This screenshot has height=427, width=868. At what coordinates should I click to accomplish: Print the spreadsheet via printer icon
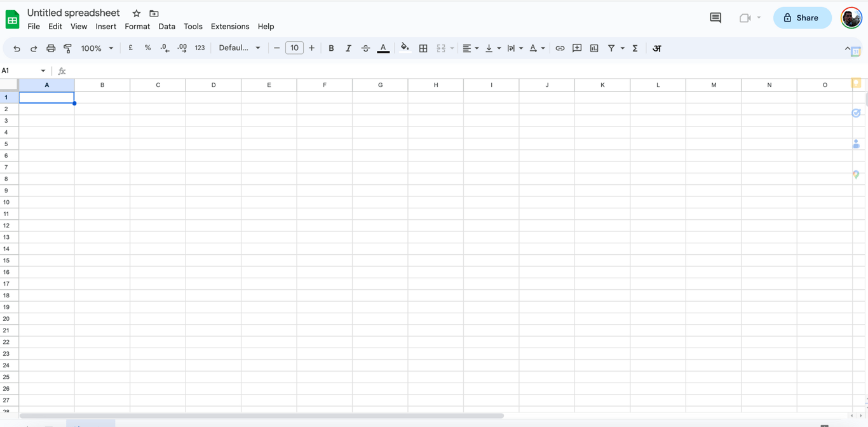pos(51,48)
